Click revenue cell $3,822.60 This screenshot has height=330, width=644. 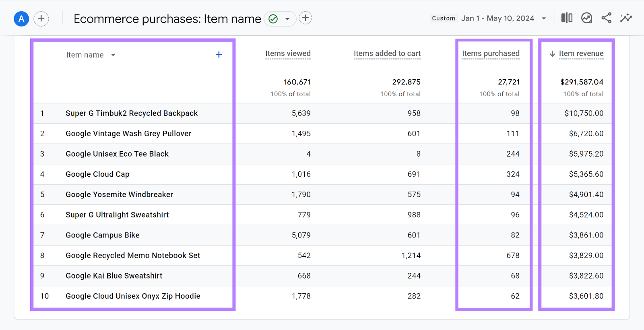[x=586, y=276]
